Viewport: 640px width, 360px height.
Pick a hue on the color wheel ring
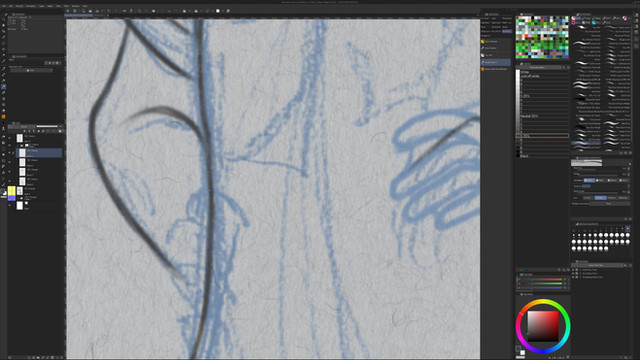(542, 302)
